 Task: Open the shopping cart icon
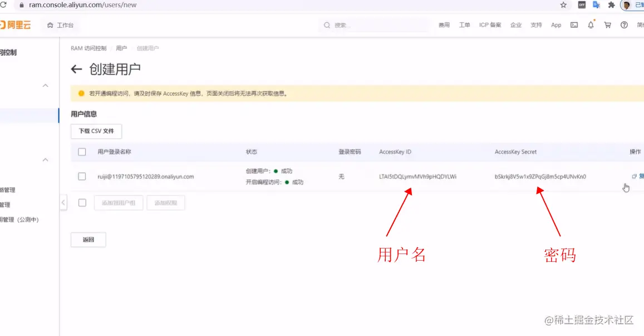pos(607,25)
